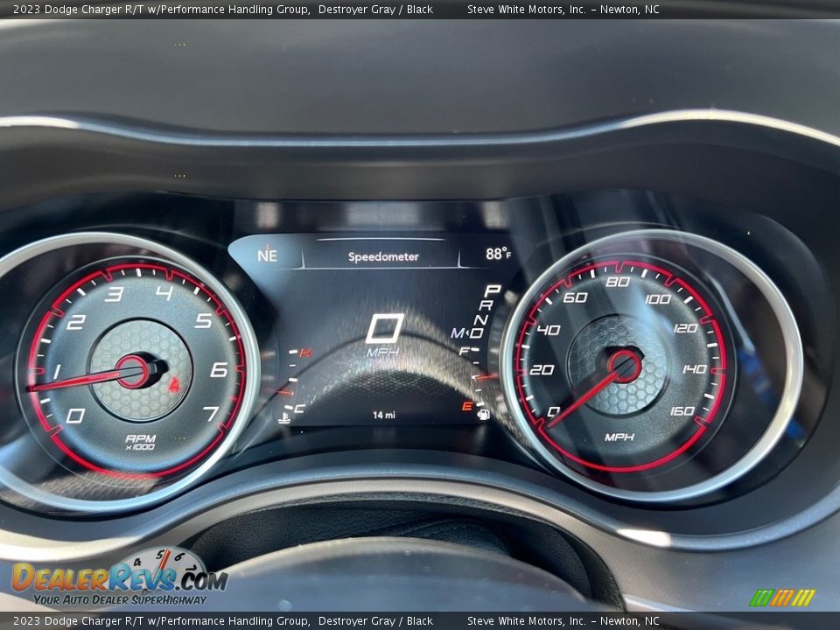
Task: Click the speedometer 160 numeral
Action: pos(682,411)
